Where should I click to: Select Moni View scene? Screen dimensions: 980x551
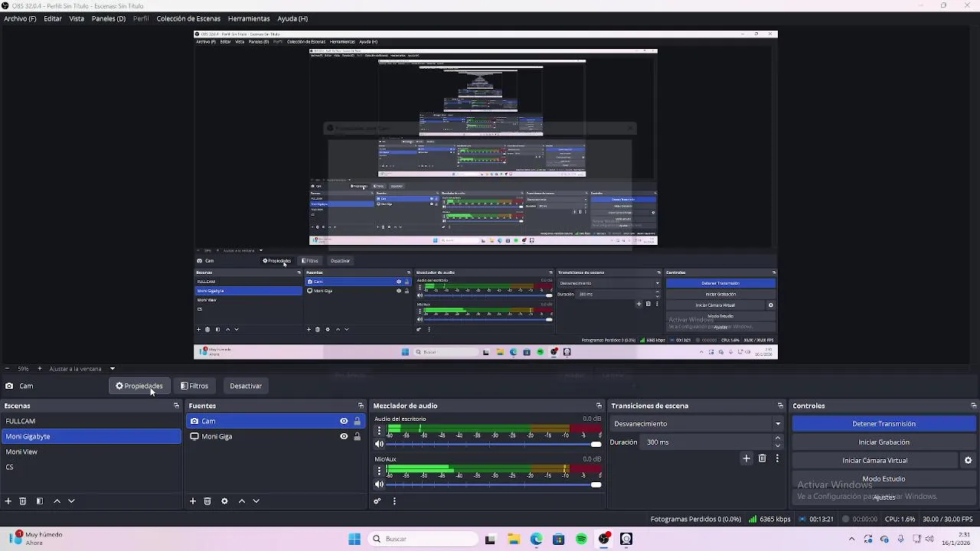click(x=91, y=452)
